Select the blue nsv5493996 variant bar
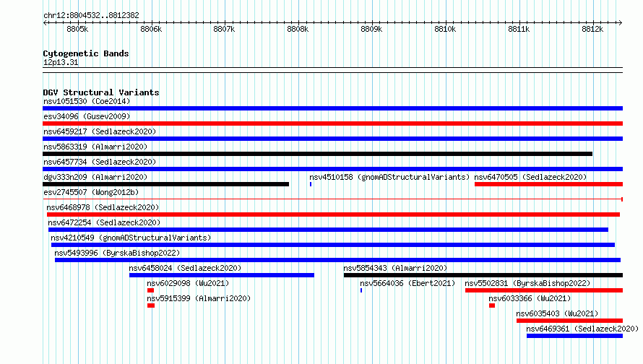643x364 pixels. 337,260
